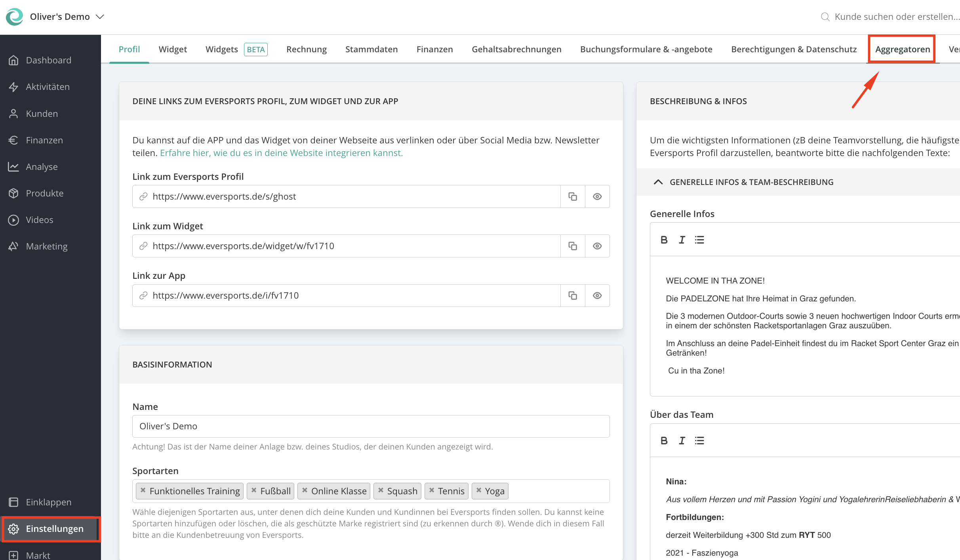Image resolution: width=960 pixels, height=560 pixels.
Task: Remove the Yoga sport tag
Action: 479,490
